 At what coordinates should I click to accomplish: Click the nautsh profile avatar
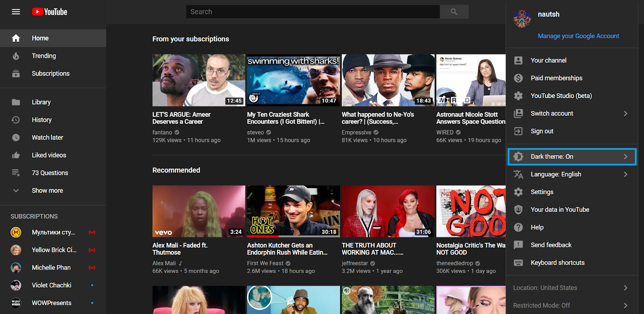point(522,19)
